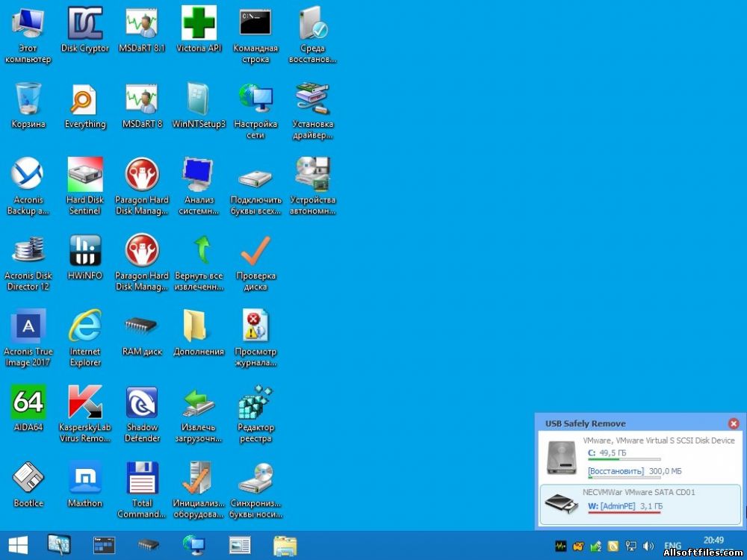
Task: Open on-screen keyboard taskbar icon
Action: pyautogui.click(x=59, y=544)
